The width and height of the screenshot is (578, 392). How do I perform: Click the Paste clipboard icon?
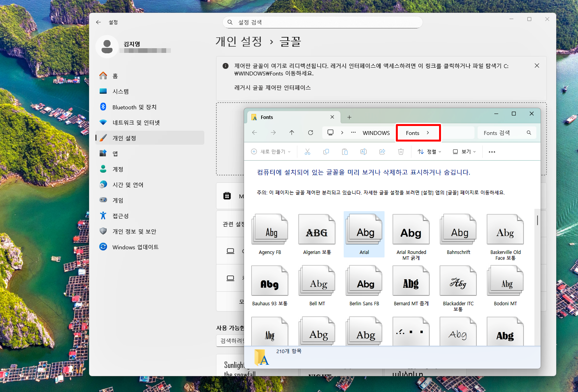point(345,152)
